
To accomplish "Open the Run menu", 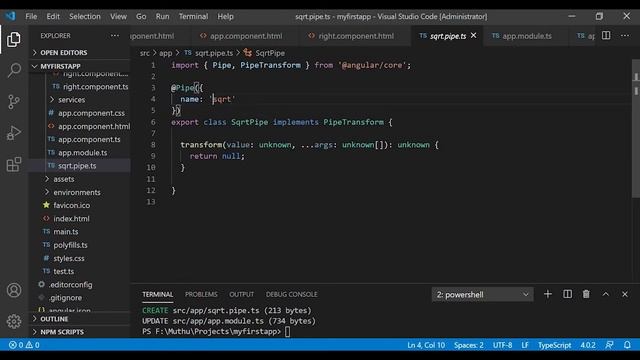I will [x=162, y=17].
